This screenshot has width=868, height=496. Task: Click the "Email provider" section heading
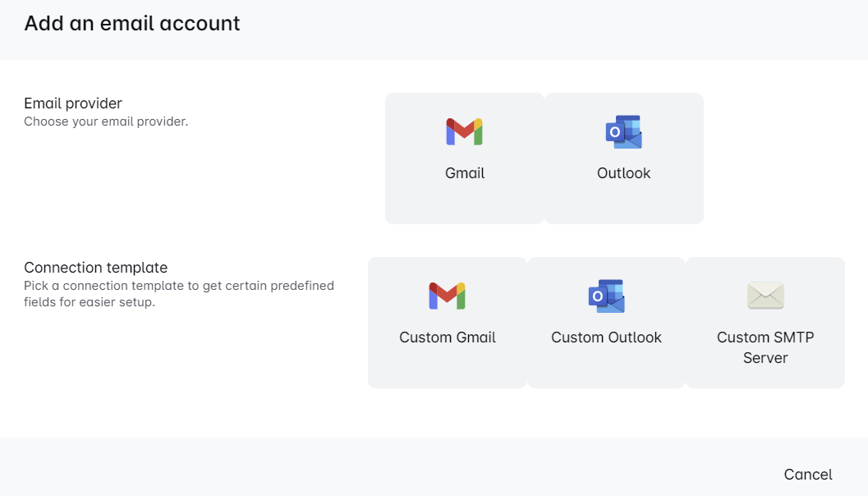coord(73,103)
